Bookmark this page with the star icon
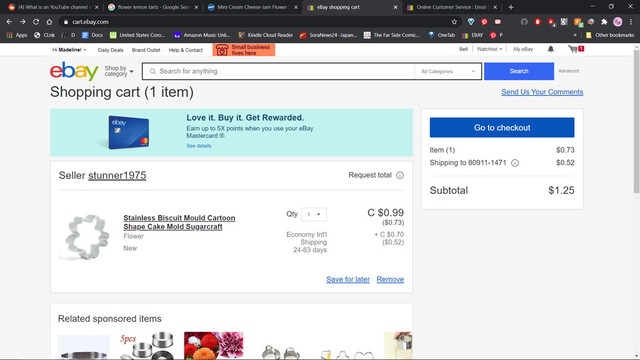 point(454,22)
